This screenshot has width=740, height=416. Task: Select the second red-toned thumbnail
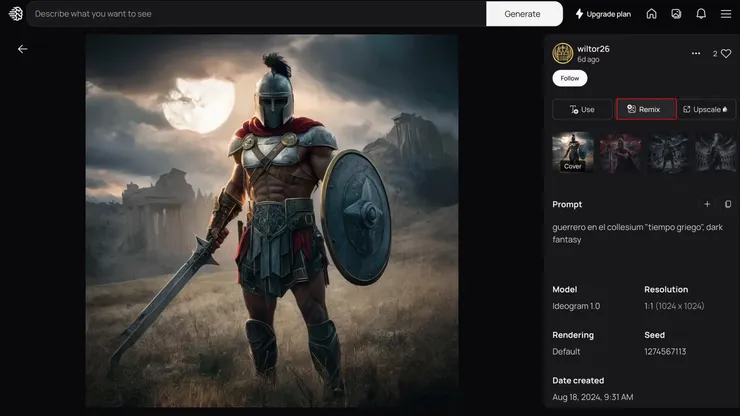pyautogui.click(x=621, y=152)
